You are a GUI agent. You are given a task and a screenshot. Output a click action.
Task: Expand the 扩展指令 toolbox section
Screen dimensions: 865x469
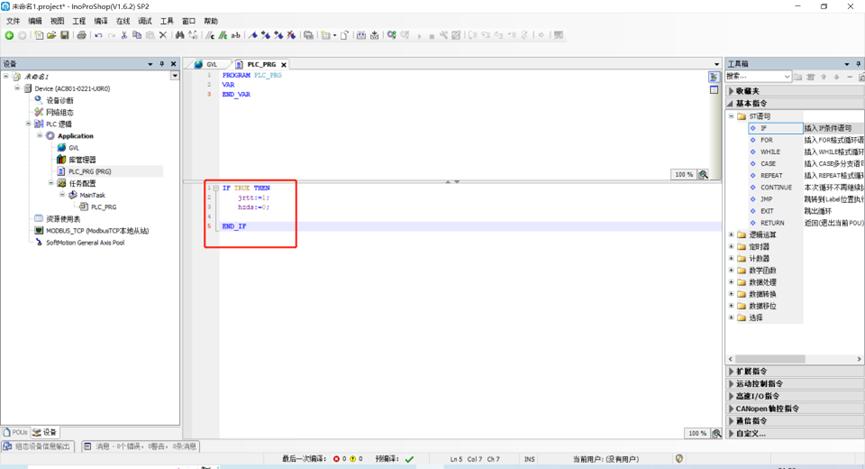(730, 371)
